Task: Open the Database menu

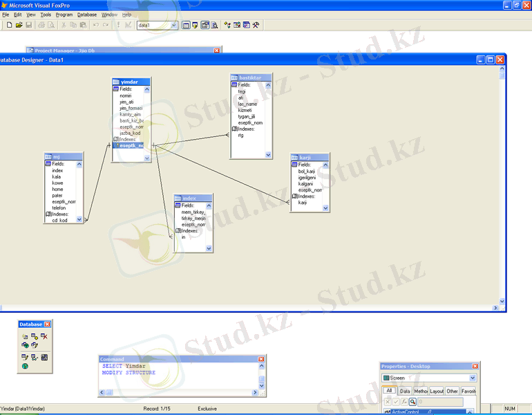Action: 87,15
